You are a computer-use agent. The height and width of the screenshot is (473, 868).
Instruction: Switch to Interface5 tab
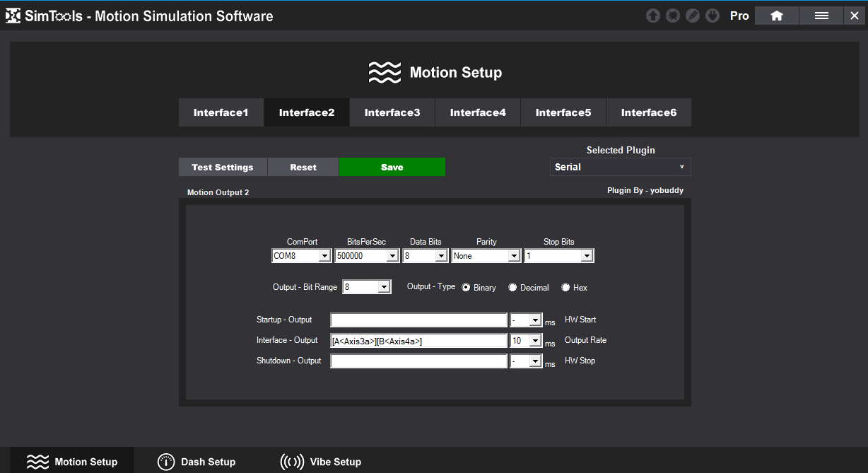tap(563, 112)
